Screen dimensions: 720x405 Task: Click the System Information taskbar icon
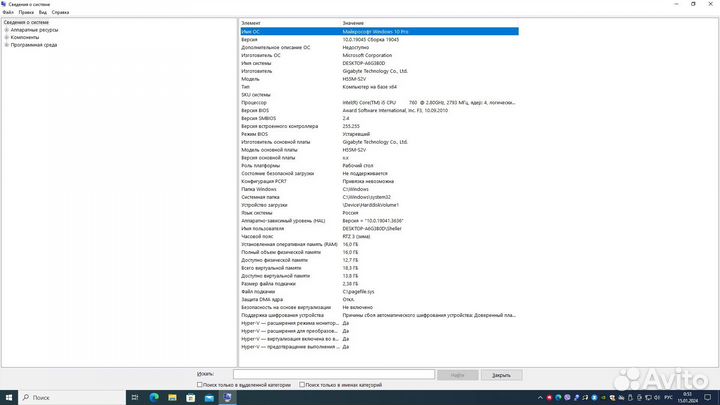pos(227,398)
